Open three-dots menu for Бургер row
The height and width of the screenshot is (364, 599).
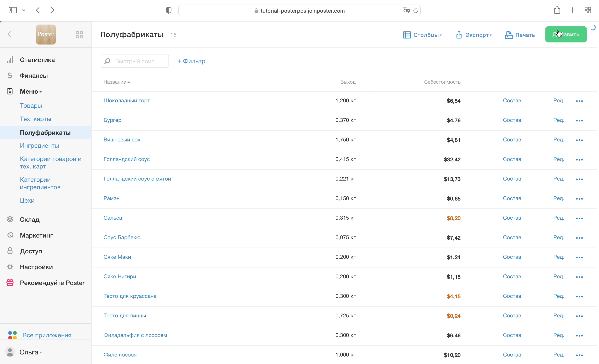pos(579,121)
